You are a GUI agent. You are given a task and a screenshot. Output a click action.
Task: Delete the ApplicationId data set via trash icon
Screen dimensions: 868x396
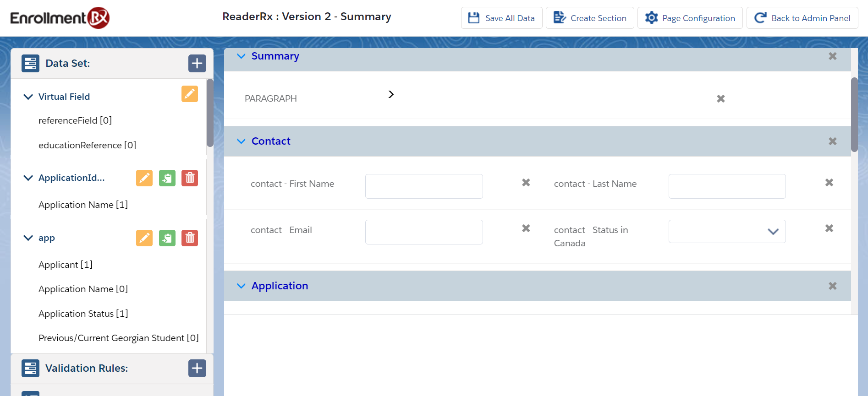pos(189,178)
